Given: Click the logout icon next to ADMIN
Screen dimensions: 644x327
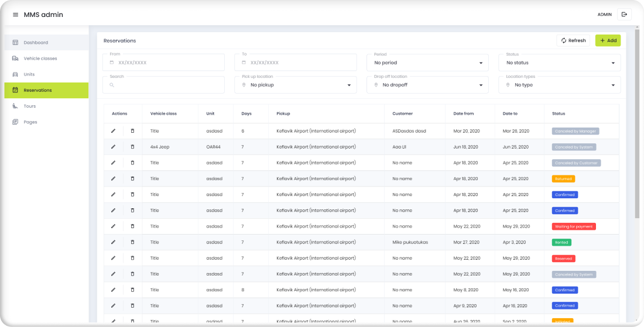Looking at the screenshot, I should click(624, 15).
